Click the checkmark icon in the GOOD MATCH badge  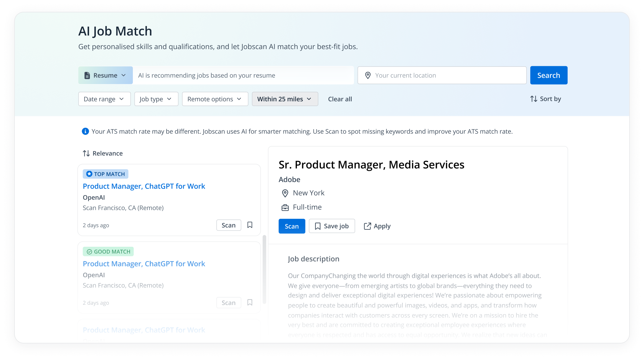(x=89, y=252)
